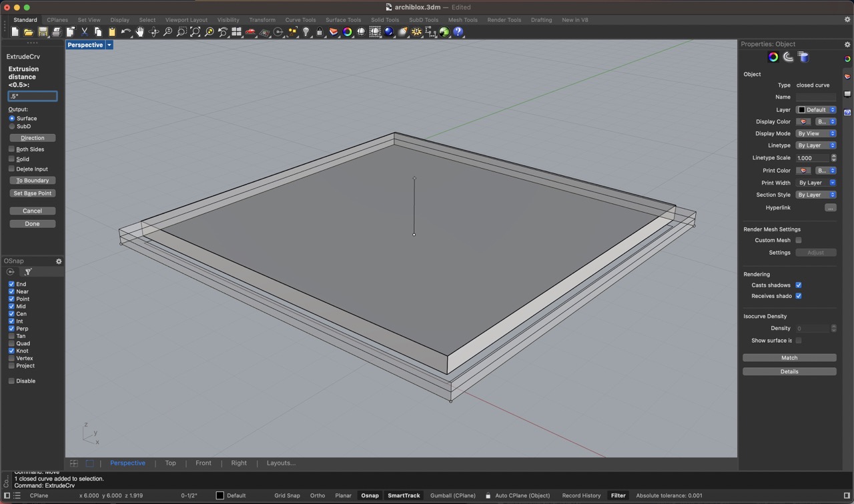Enable Both Sides checkbox
Screen dimensions: 854x504
coord(11,149)
